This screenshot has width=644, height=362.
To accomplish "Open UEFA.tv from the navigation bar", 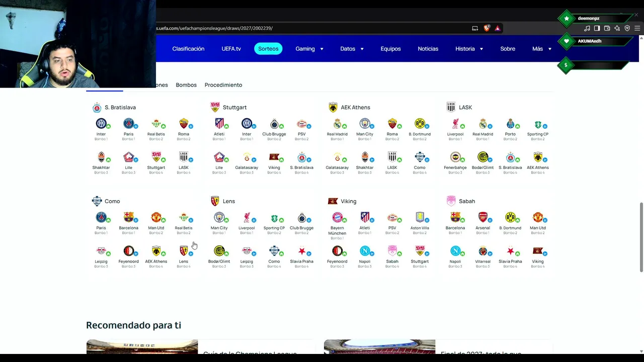I will coord(231,49).
